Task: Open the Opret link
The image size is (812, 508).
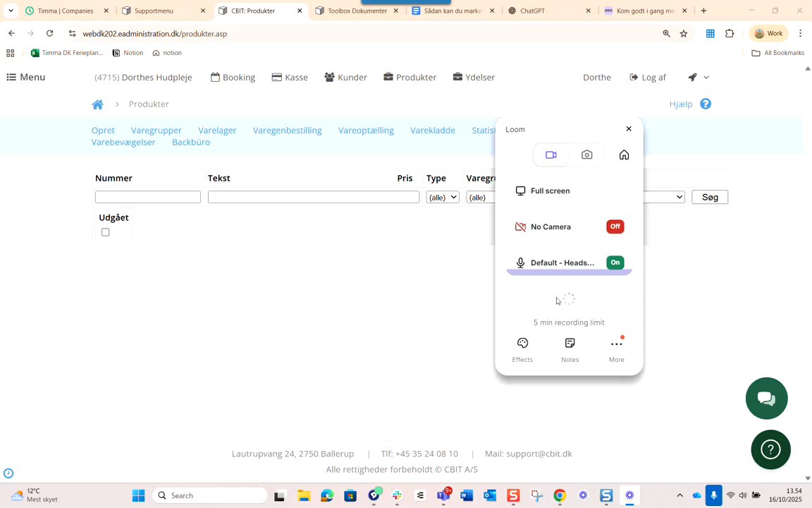Action: (103, 130)
